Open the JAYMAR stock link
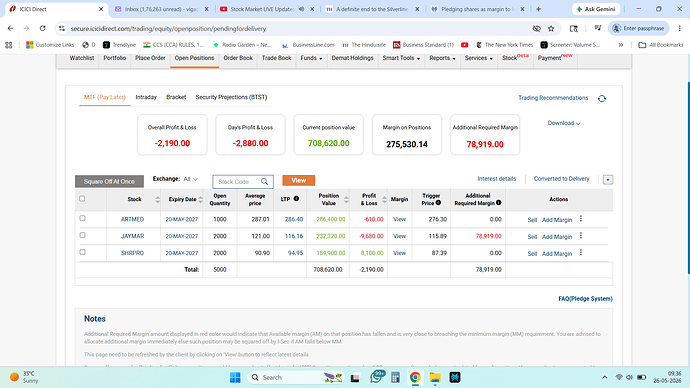Viewport: 690px width, 388px height. click(x=132, y=236)
